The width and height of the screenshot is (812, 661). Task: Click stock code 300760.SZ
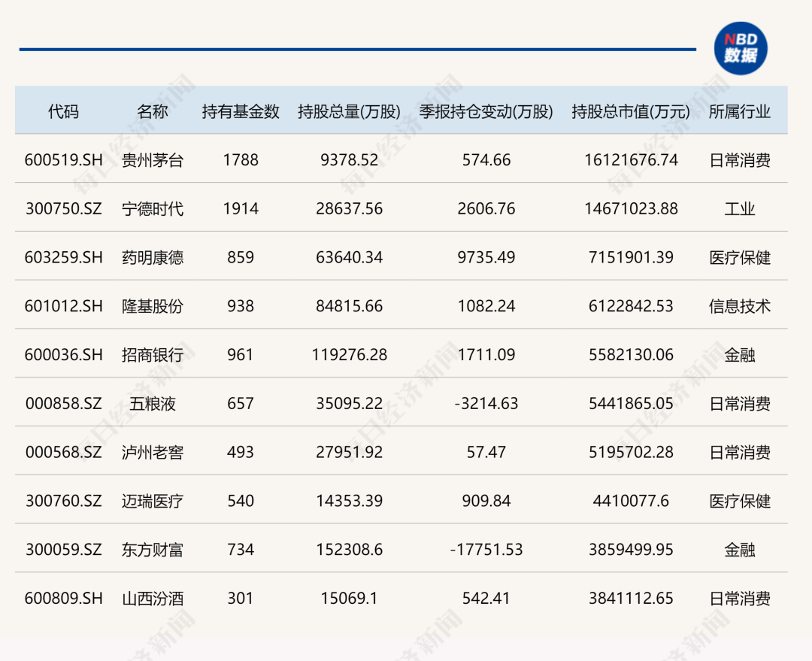click(64, 501)
